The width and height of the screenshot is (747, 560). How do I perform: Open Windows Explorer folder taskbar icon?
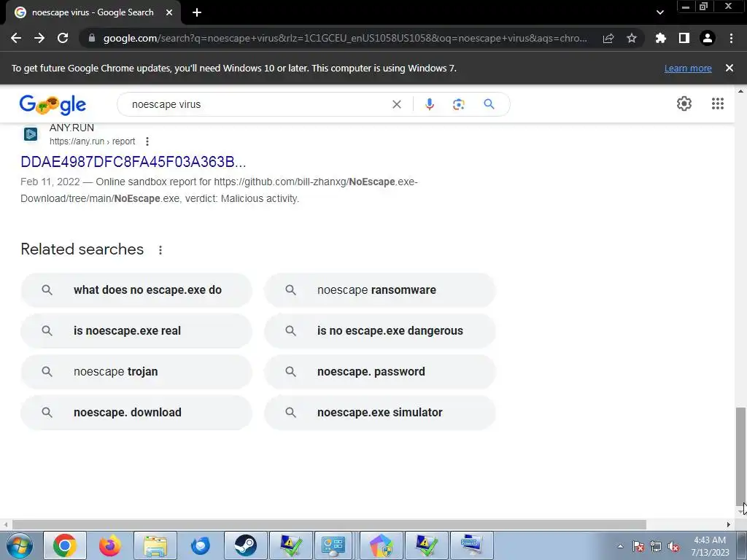tap(155, 545)
